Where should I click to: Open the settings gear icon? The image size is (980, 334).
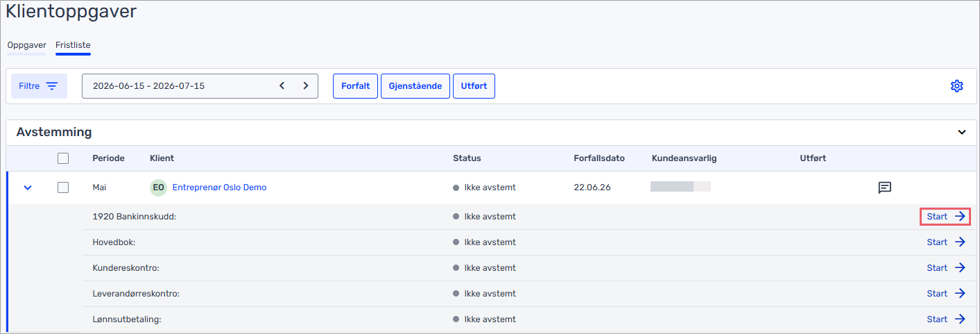point(957,86)
